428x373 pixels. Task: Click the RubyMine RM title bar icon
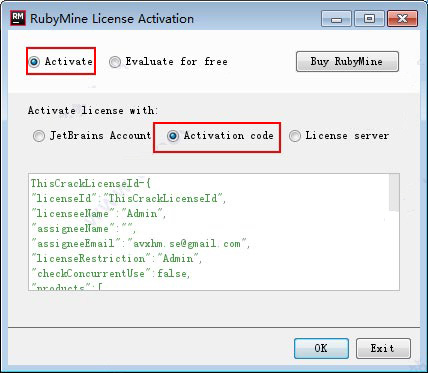point(18,18)
